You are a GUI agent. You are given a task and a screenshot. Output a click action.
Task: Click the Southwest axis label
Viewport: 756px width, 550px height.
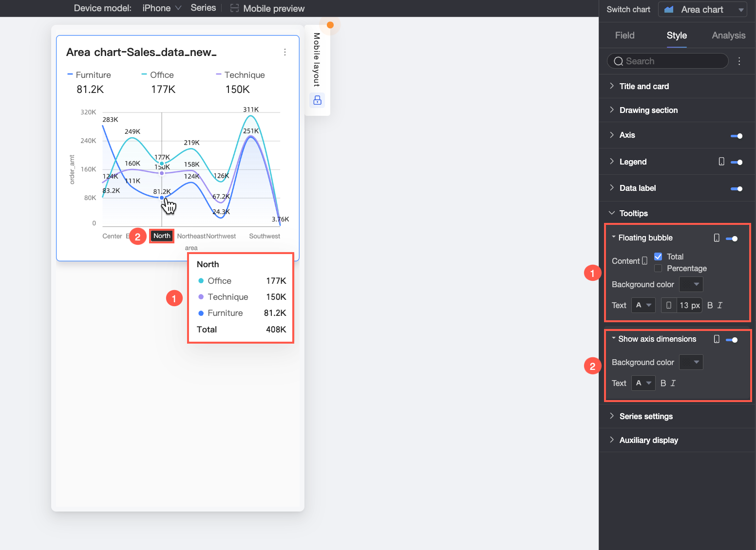coord(265,236)
